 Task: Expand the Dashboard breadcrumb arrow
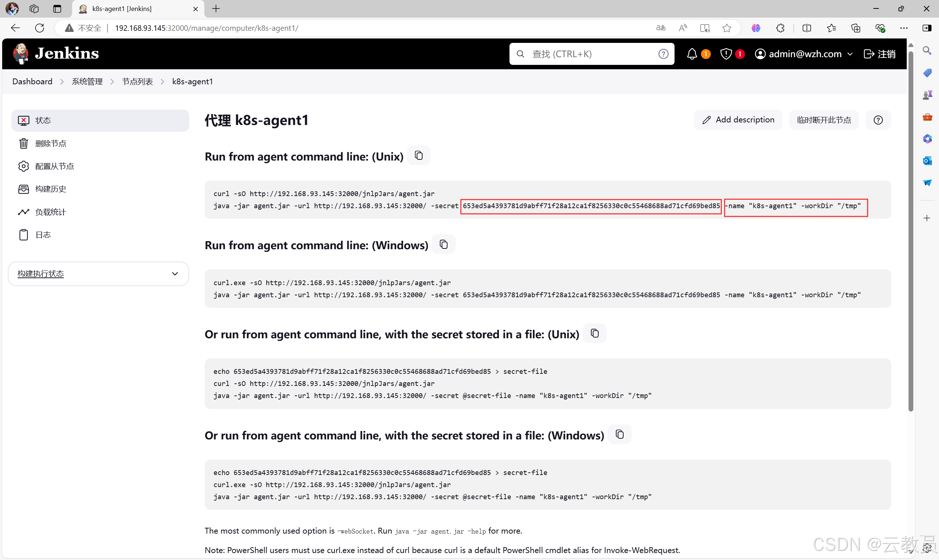(x=62, y=81)
